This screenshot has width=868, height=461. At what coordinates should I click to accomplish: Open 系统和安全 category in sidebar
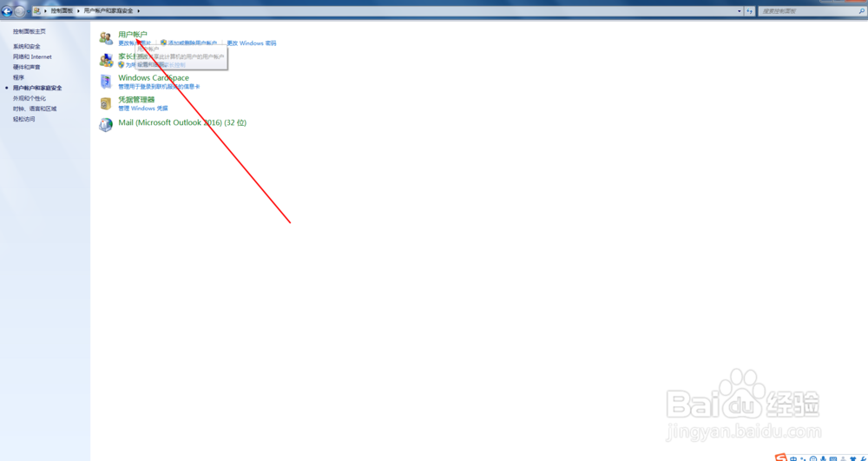pos(27,47)
